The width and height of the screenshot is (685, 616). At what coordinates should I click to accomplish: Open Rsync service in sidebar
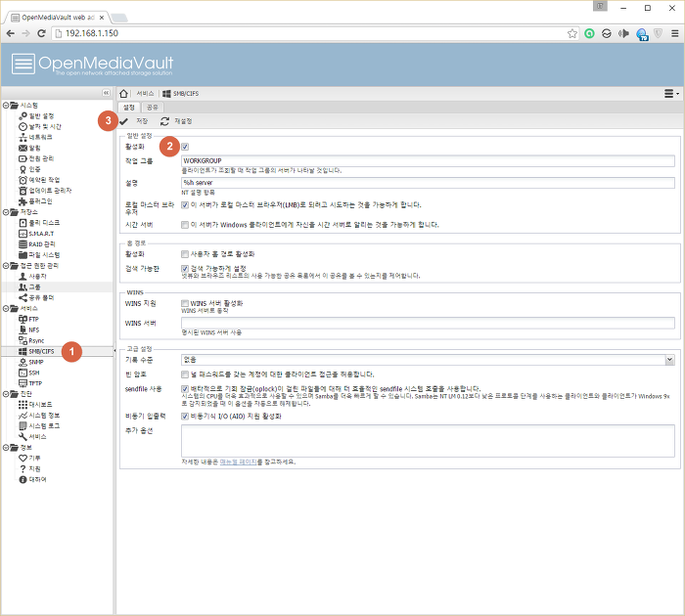[31, 340]
